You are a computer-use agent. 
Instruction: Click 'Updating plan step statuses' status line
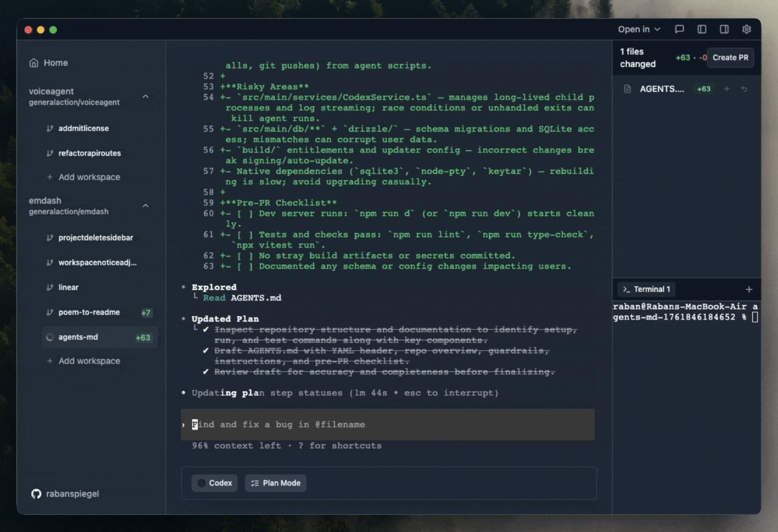pos(345,393)
